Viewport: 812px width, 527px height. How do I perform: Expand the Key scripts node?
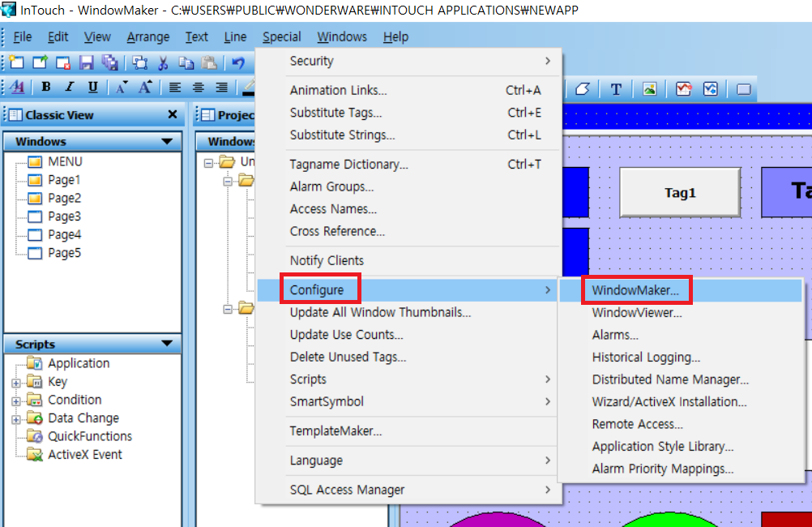pyautogui.click(x=16, y=383)
